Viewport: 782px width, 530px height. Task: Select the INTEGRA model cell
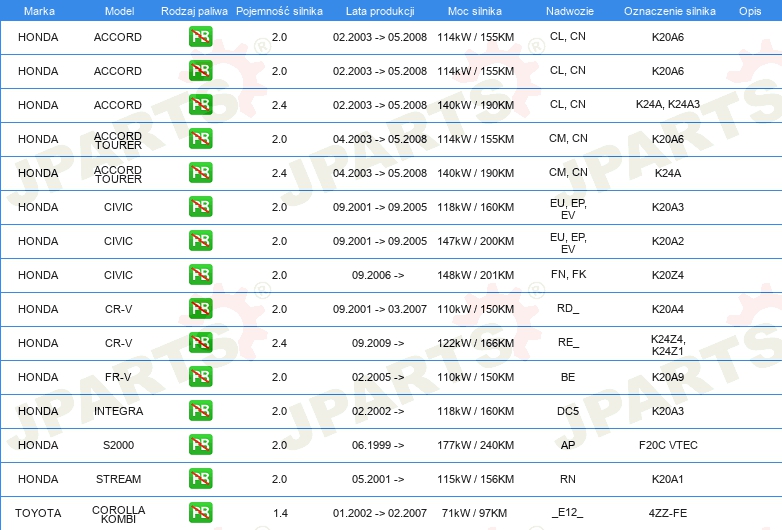point(118,411)
